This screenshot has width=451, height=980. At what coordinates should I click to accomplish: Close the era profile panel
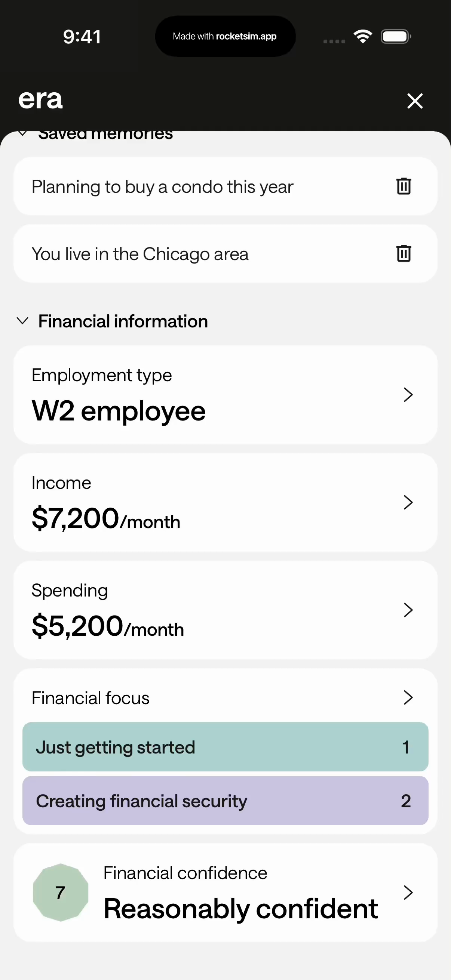[x=414, y=101]
